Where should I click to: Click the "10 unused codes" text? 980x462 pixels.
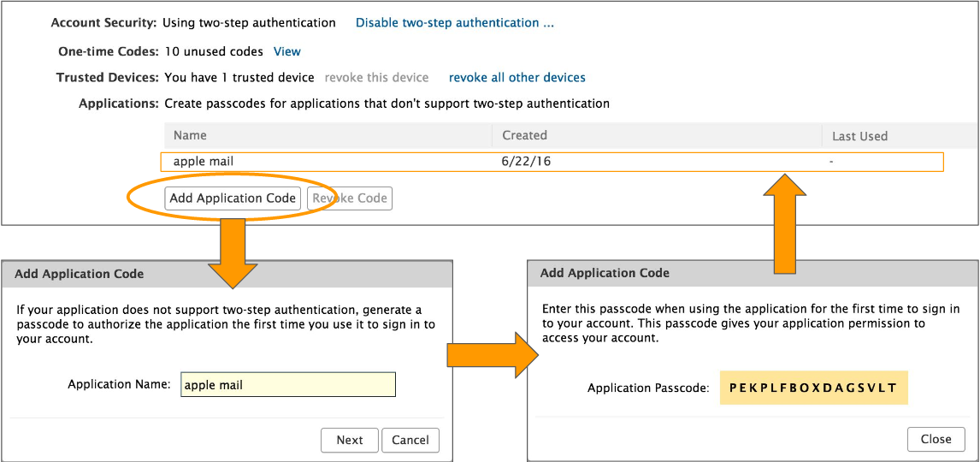tap(214, 52)
